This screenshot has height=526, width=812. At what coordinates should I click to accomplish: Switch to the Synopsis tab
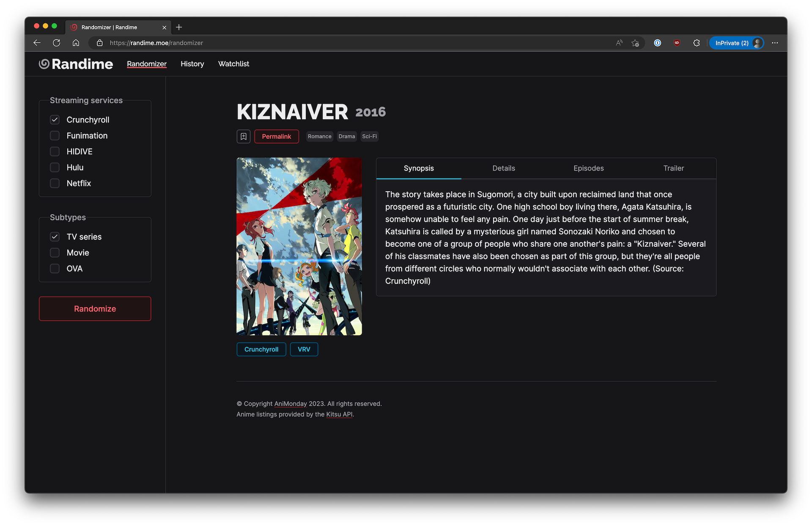[x=419, y=168]
